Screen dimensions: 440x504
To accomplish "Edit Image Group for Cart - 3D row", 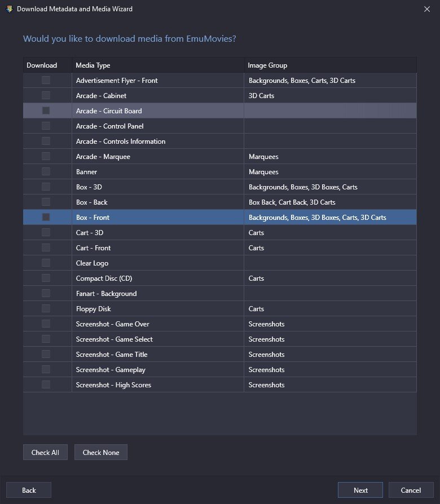I will [x=331, y=232].
